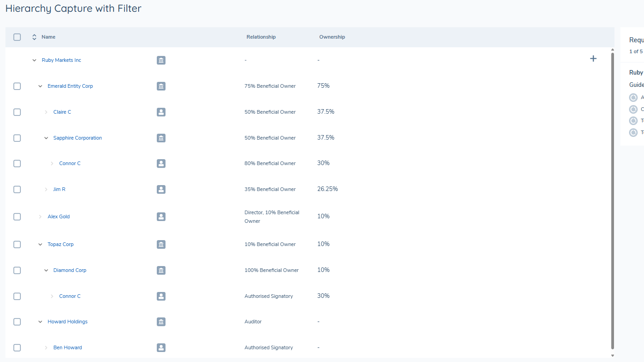Click the person icon for Ben Howard

[x=161, y=348]
